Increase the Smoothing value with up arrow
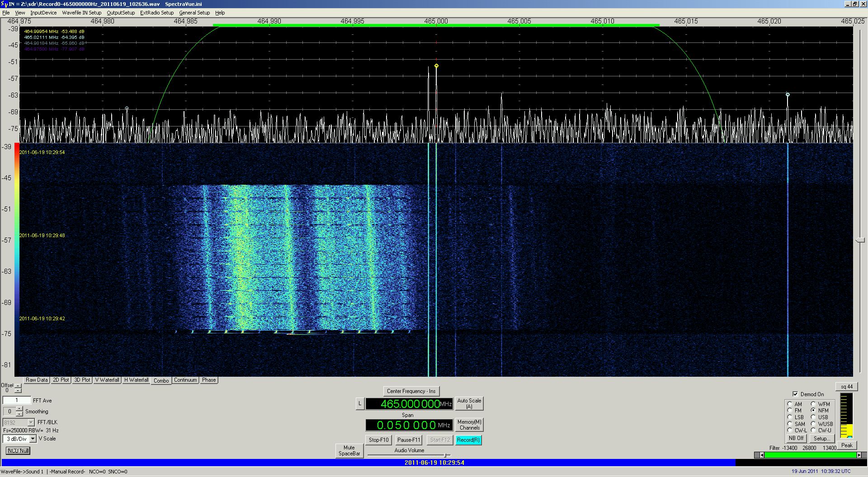 coord(19,409)
